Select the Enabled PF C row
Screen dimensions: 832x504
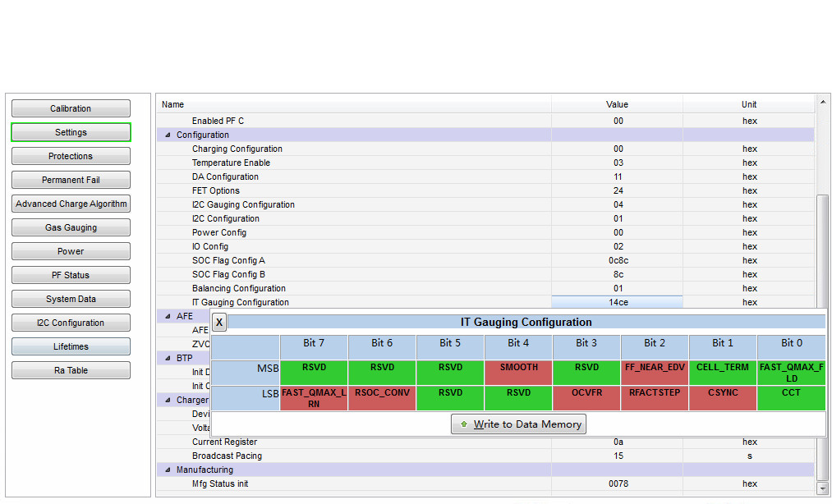[x=485, y=121]
